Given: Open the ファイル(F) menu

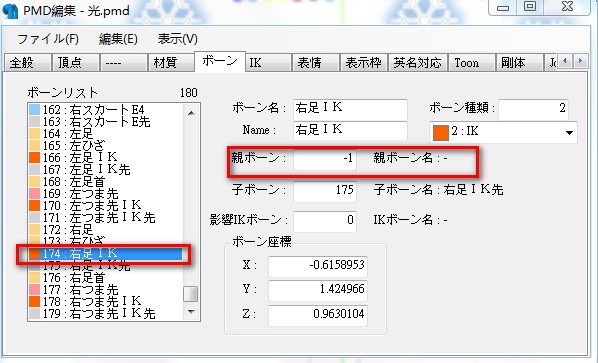Looking at the screenshot, I should pyautogui.click(x=48, y=39).
